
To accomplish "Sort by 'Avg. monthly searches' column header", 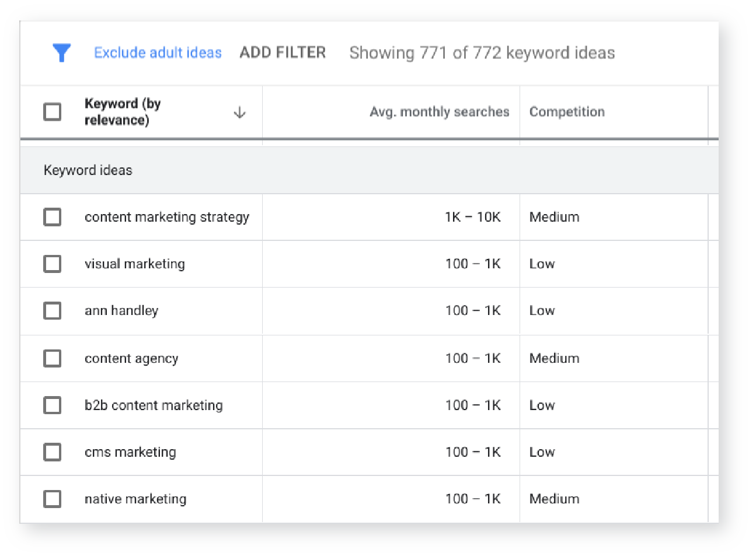I will [439, 111].
